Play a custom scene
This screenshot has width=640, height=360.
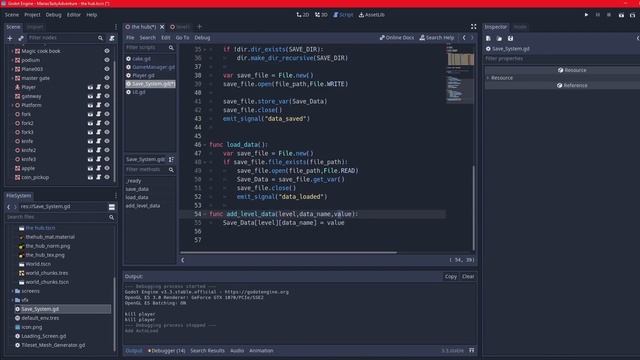pos(632,15)
